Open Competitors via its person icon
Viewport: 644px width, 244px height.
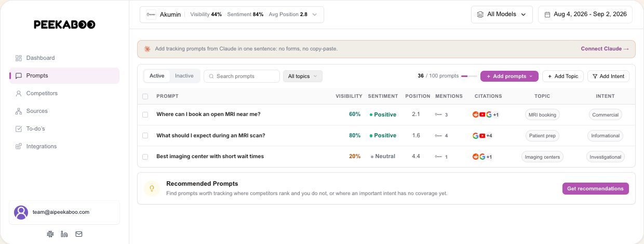click(x=19, y=93)
